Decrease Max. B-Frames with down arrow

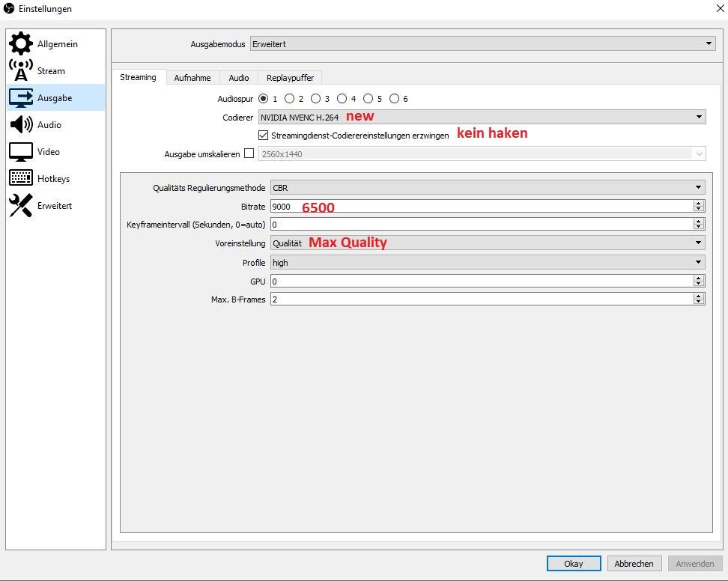698,302
